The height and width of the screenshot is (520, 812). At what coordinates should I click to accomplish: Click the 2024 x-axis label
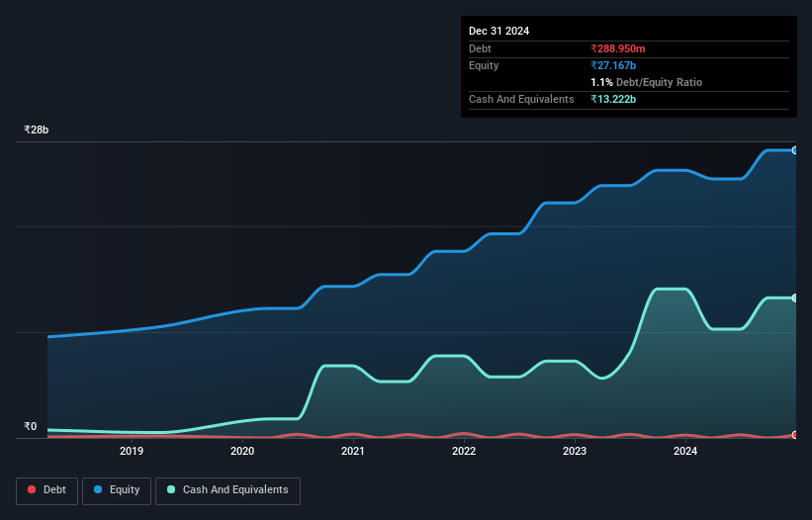pyautogui.click(x=685, y=451)
